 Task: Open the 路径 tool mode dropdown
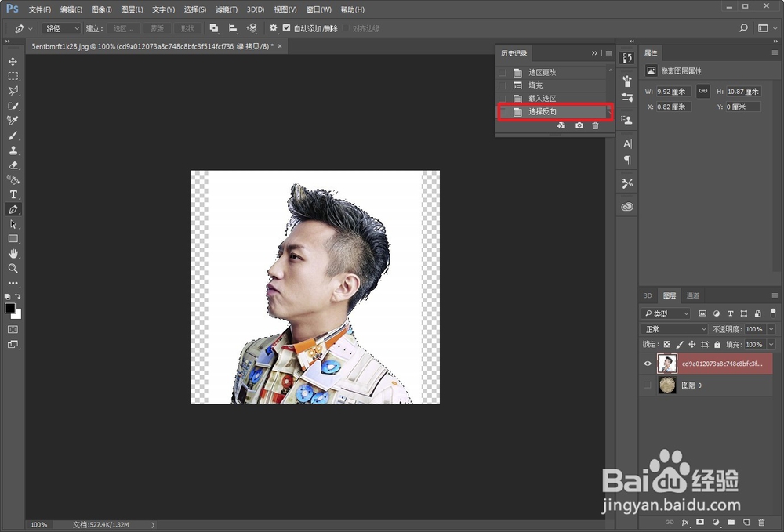[61, 28]
